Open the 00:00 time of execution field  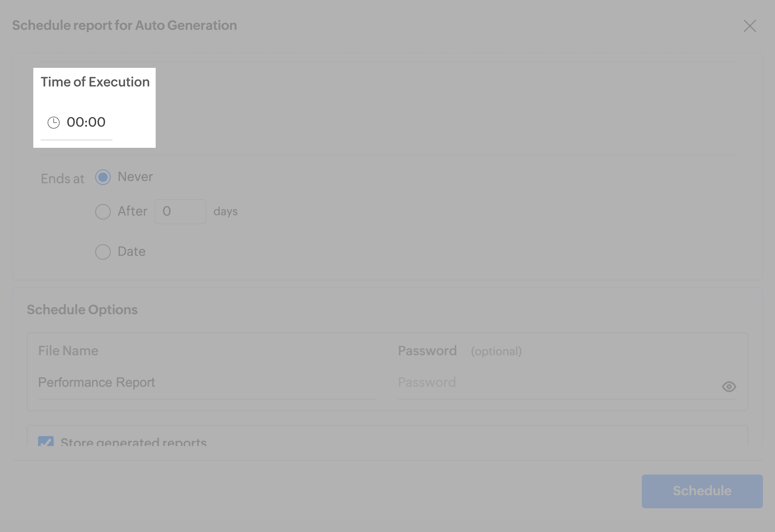click(77, 123)
